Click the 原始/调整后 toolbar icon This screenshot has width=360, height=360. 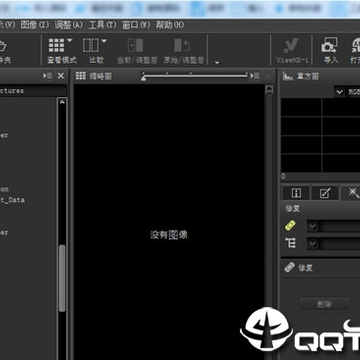(x=182, y=45)
